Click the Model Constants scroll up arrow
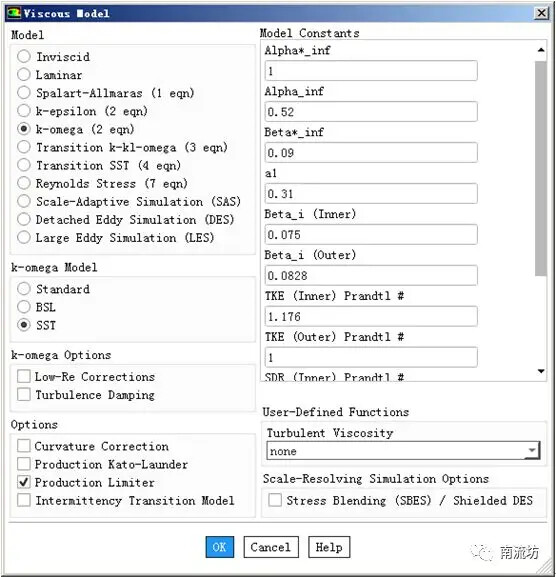The image size is (556, 577). [x=541, y=50]
